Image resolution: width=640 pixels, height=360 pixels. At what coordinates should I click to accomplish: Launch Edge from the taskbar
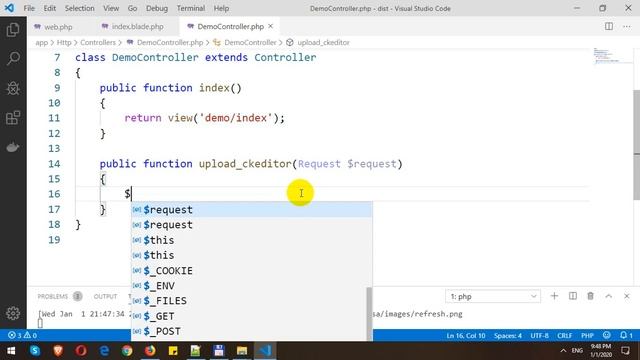coord(104,351)
